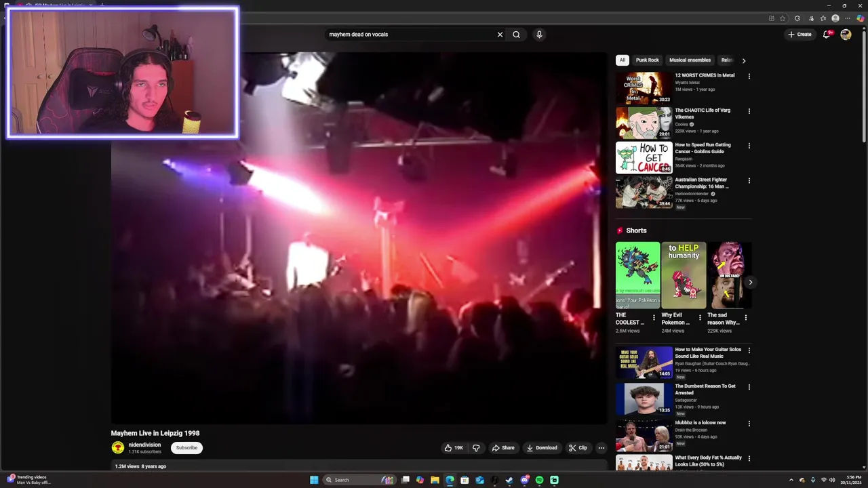Open Copilot in Edge toolbar
868x488 pixels.
point(860,18)
